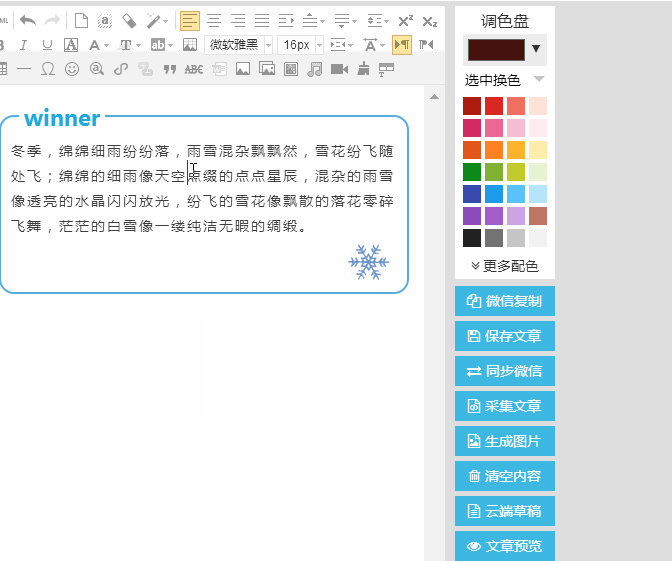Viewport: 672px width, 561px height.
Task: Click the insert title template icon
Action: tap(386, 69)
